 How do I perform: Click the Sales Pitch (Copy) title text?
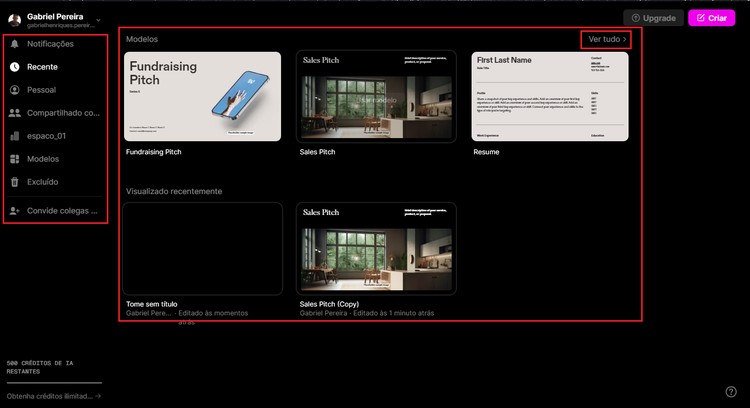329,304
